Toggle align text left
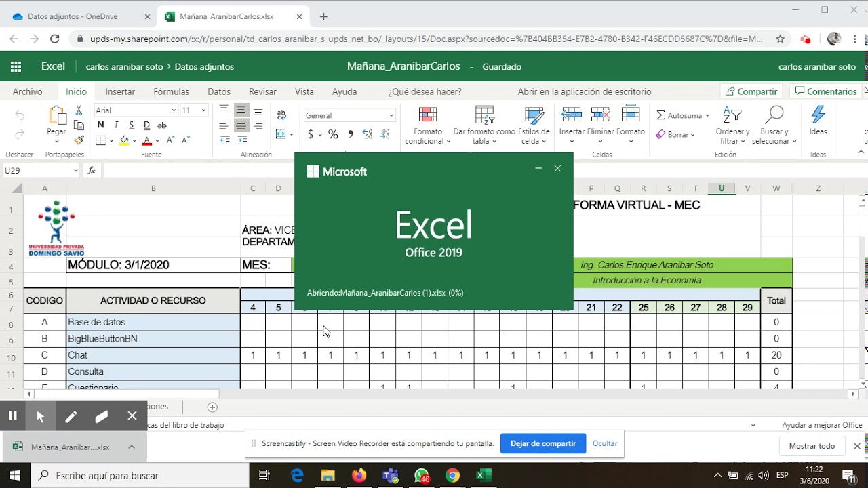 pos(224,125)
